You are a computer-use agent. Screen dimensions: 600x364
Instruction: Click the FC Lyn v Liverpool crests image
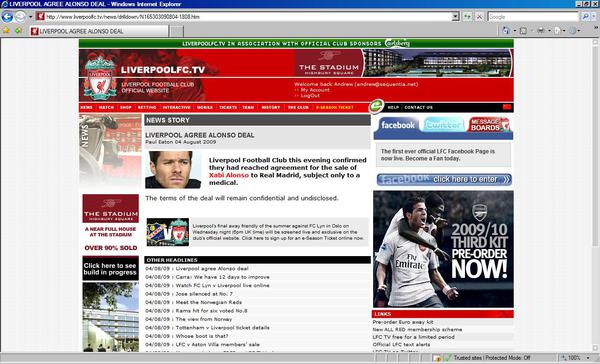168,232
